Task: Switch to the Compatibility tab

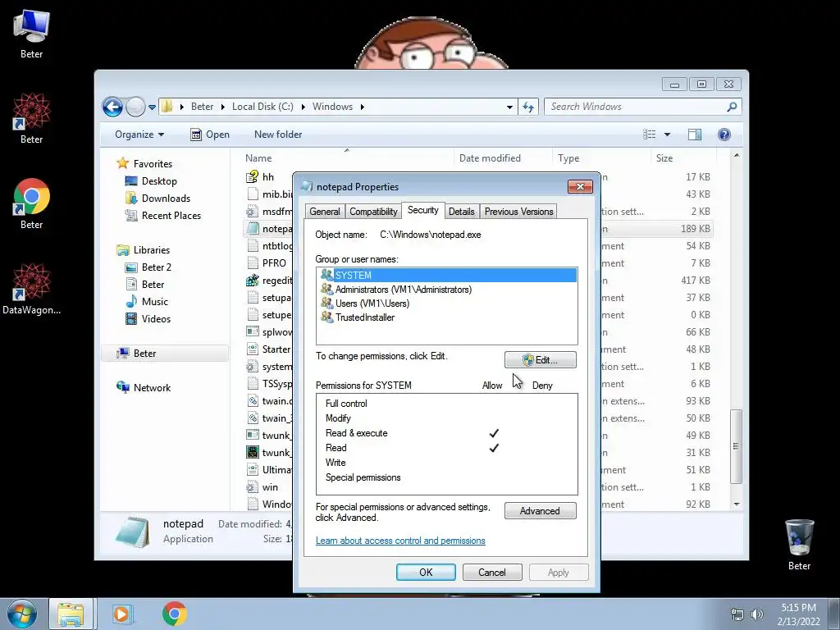Action: (x=373, y=212)
